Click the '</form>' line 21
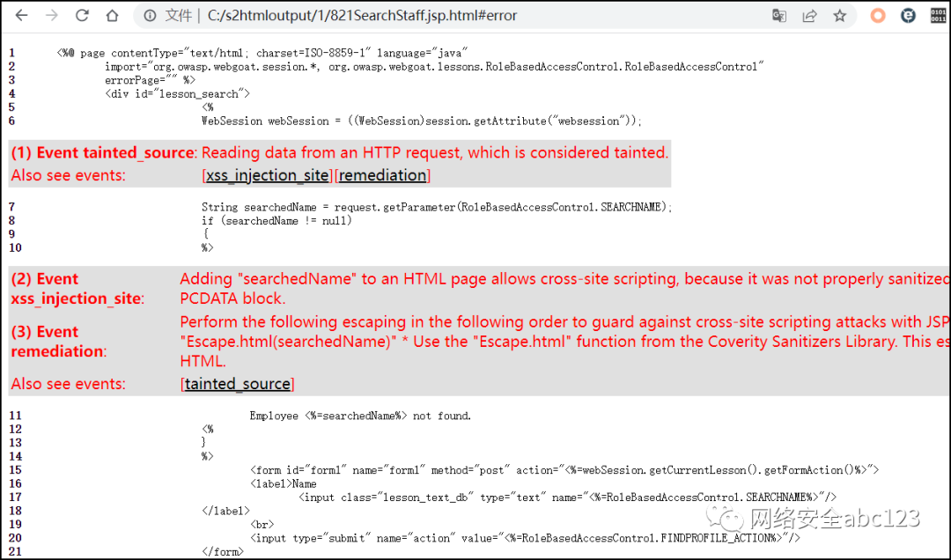The width and height of the screenshot is (951, 560). [x=223, y=552]
